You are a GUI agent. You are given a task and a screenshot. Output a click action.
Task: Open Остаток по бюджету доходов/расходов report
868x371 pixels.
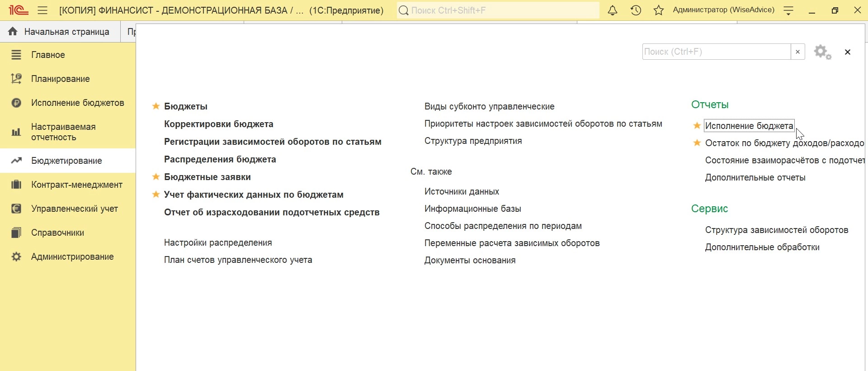[x=785, y=143]
